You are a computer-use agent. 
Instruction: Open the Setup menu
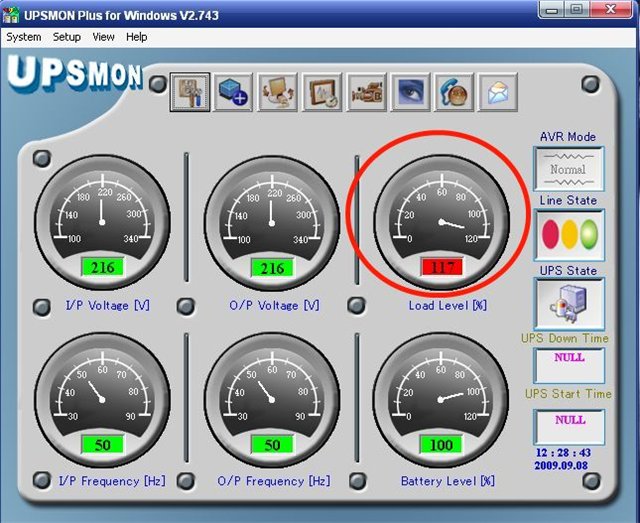coord(67,37)
